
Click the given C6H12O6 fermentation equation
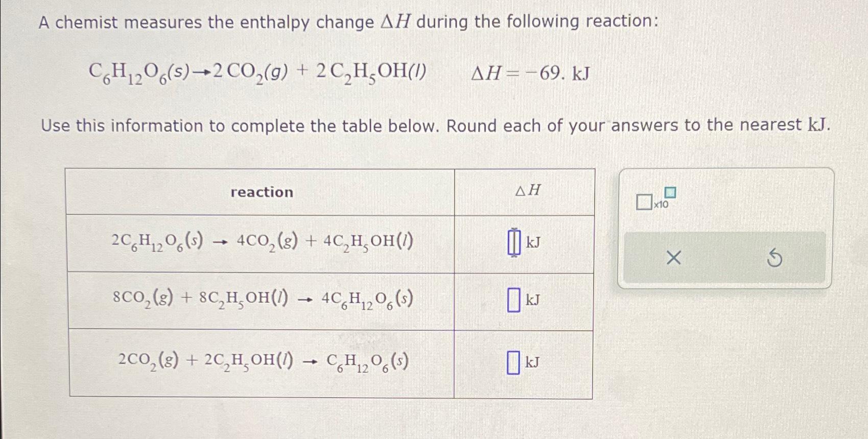coord(258,73)
